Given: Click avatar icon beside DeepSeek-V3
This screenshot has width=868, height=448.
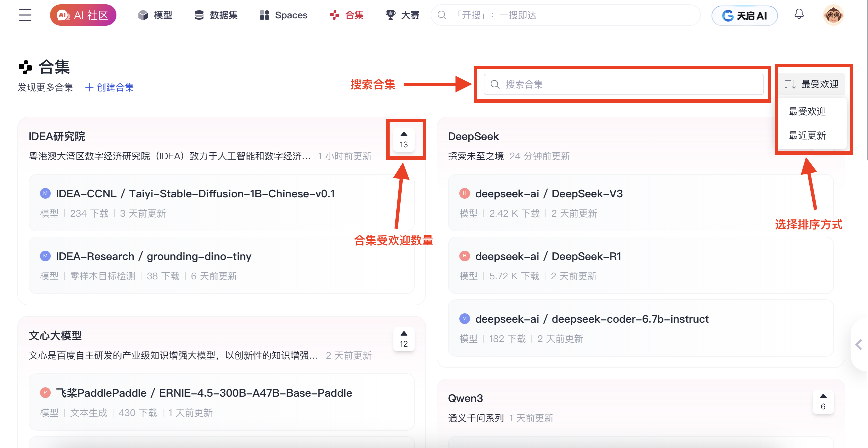Looking at the screenshot, I should [x=465, y=193].
